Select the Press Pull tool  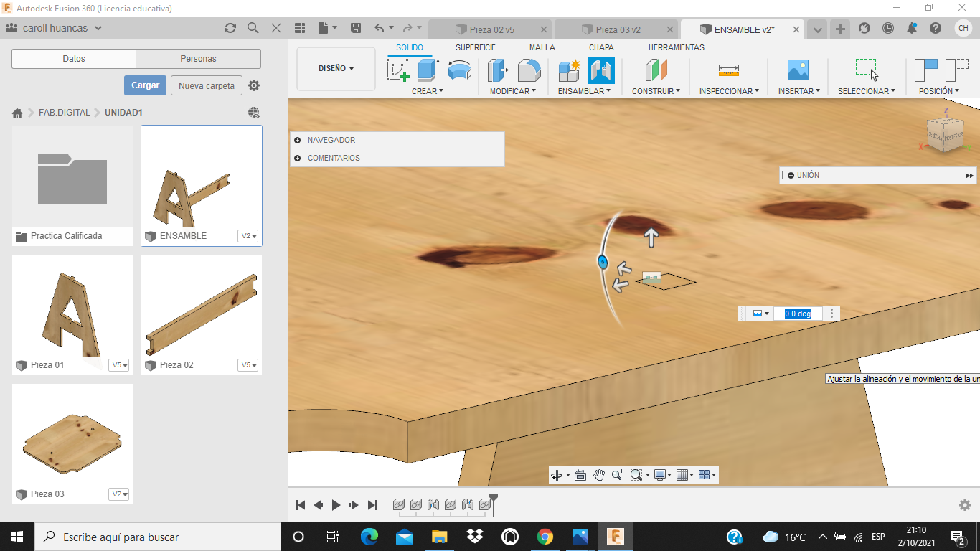(498, 70)
